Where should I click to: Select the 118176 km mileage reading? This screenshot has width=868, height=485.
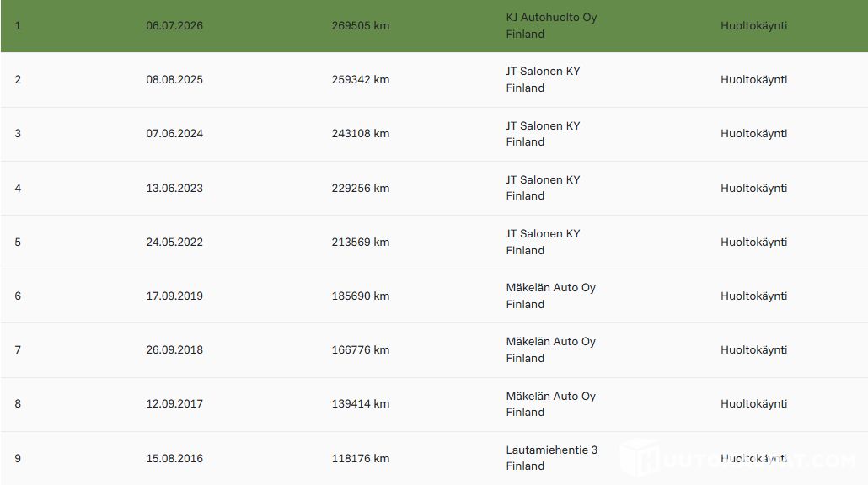point(361,458)
